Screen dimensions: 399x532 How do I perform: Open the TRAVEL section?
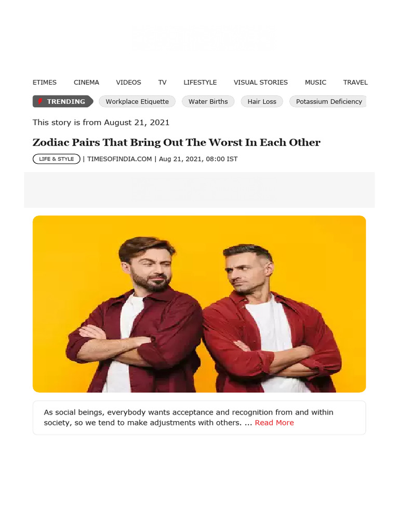[355, 83]
